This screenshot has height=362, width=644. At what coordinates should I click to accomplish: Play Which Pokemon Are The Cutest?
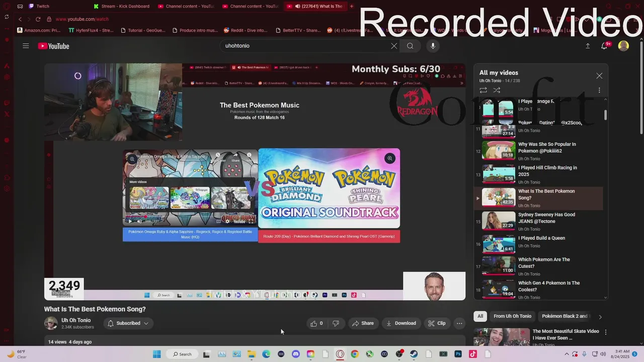tap(538, 266)
